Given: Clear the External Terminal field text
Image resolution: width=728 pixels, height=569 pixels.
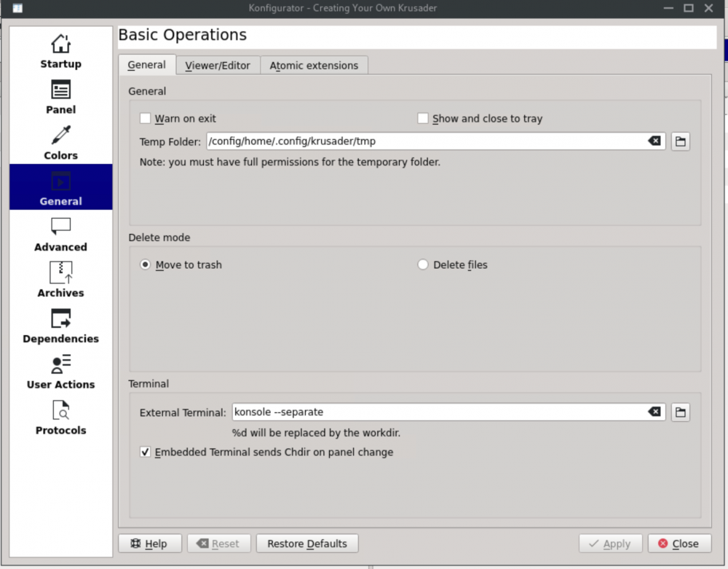Looking at the screenshot, I should [x=654, y=412].
